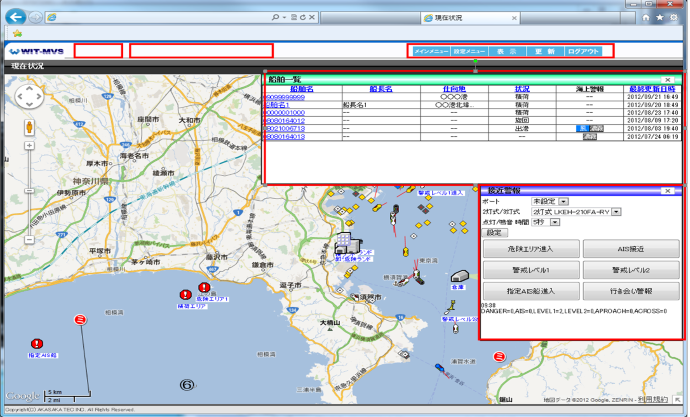690x417 pixels.
Task: Click the 指定AIS船 red warning marker
Action: tap(37, 344)
